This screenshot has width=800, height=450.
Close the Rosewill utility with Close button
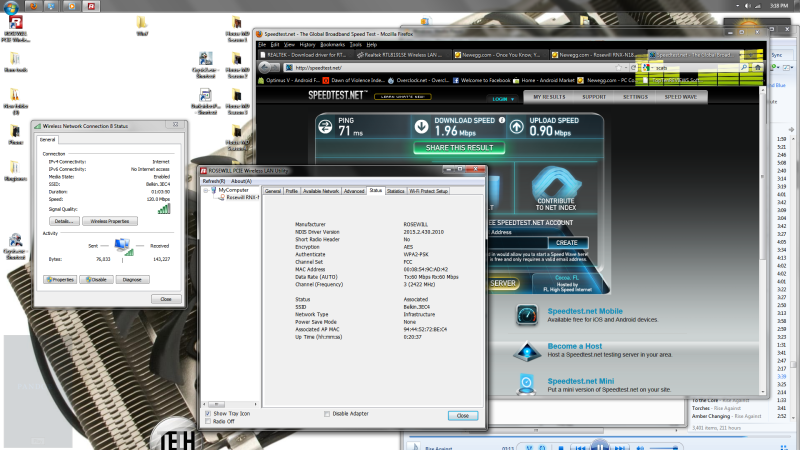pos(463,416)
